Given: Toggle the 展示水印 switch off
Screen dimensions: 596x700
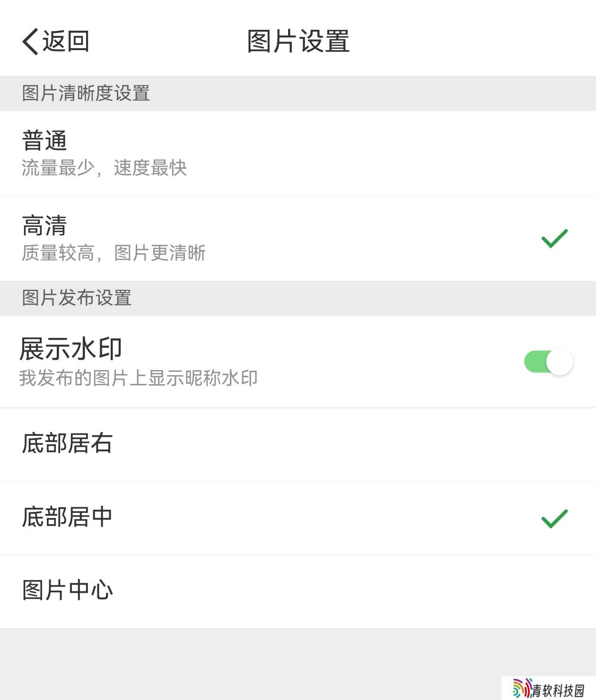Looking at the screenshot, I should tap(549, 362).
